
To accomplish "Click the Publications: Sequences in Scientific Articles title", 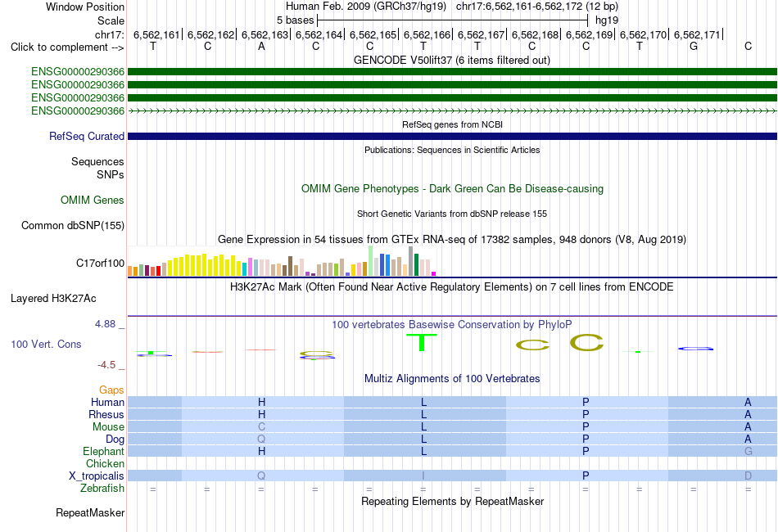I will (x=452, y=150).
